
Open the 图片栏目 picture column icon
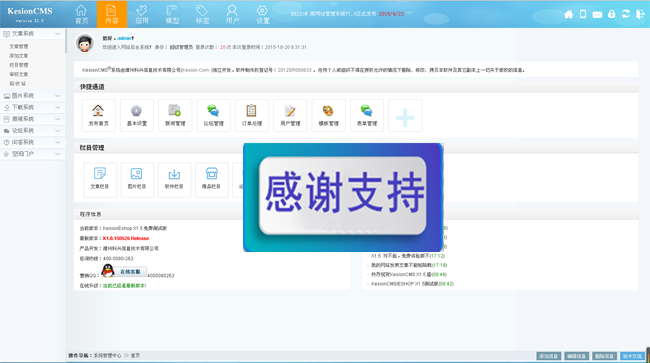pyautogui.click(x=137, y=180)
